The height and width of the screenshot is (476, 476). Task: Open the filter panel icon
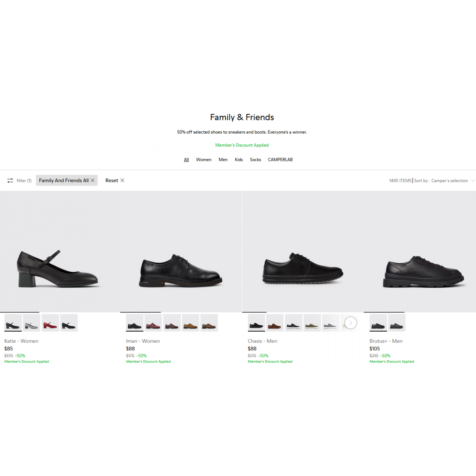pos(10,180)
